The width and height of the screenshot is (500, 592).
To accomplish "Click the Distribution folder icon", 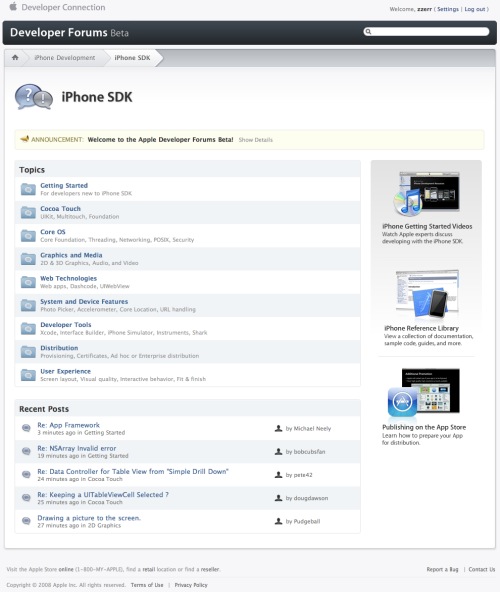I will (28, 352).
